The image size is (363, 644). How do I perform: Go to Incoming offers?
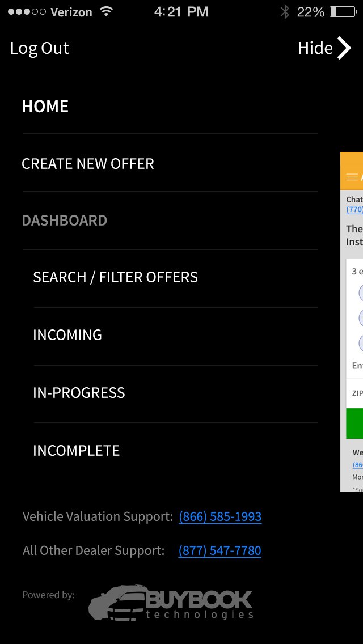67,335
